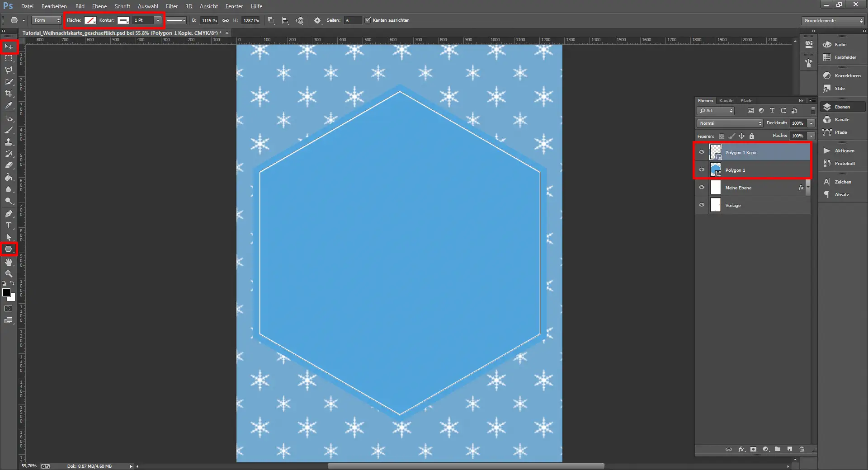Select the Text tool
The height and width of the screenshot is (470, 868).
click(x=8, y=226)
